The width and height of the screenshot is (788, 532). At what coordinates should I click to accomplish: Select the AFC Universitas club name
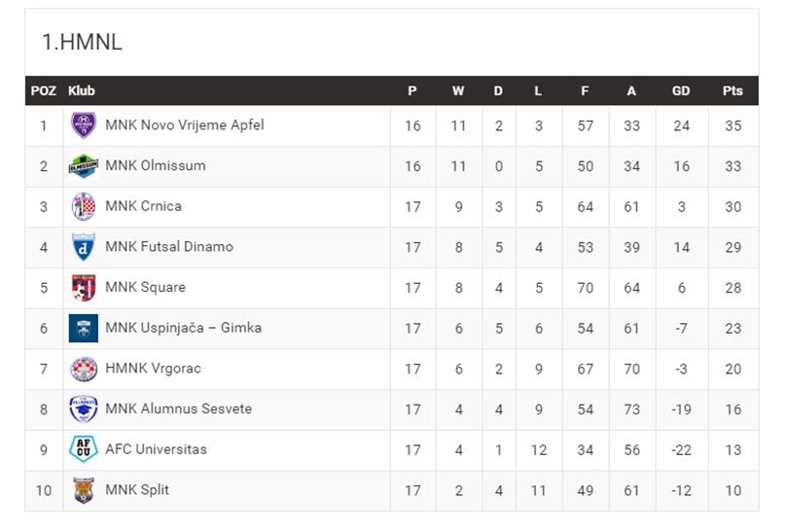(x=157, y=449)
